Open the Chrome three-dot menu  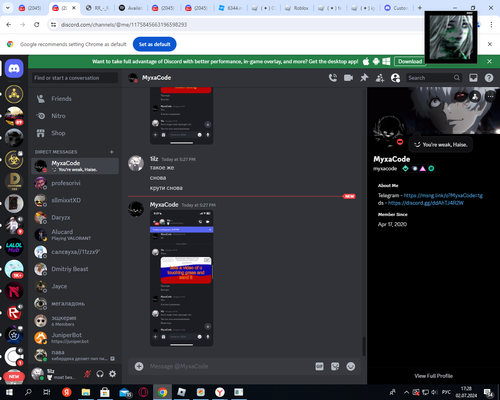point(491,24)
